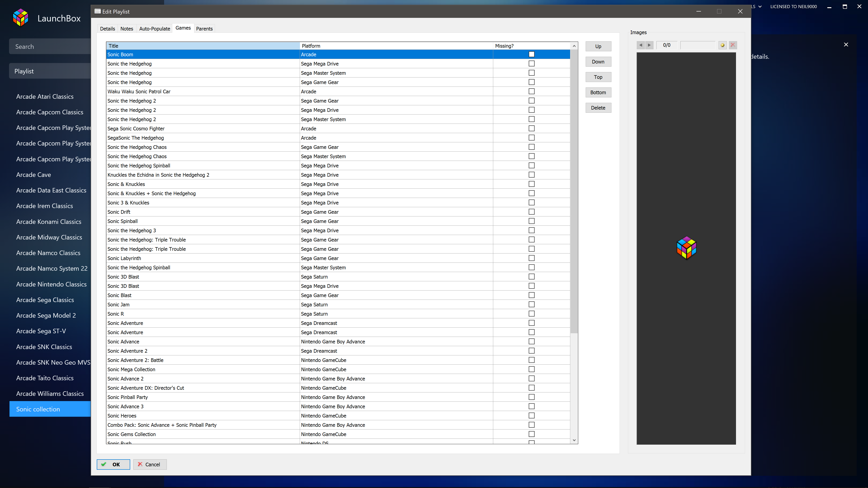Screen dimensions: 868x488
Task: Switch to the Auto-Populate tab
Action: tap(155, 29)
